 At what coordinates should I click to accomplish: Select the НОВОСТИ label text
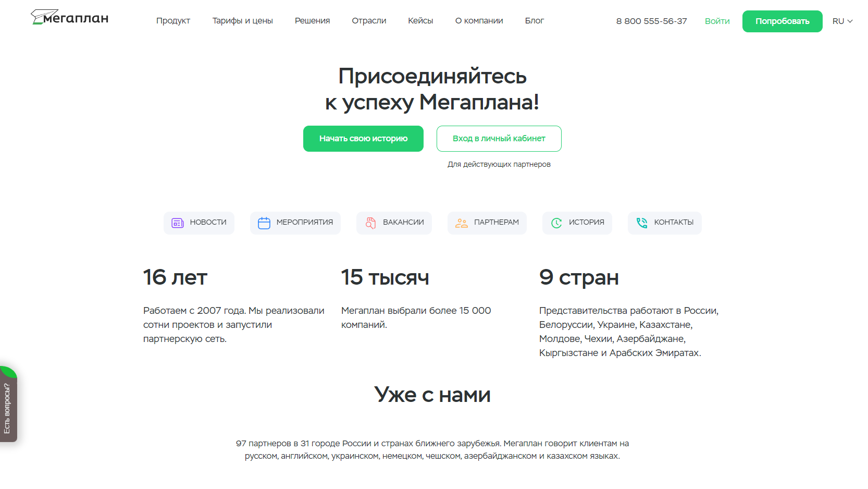point(208,223)
